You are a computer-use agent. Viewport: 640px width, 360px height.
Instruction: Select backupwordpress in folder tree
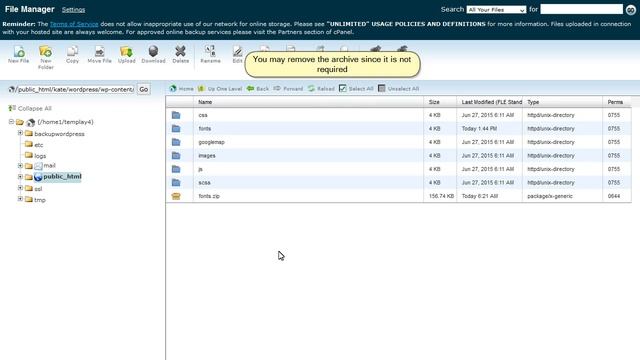pos(59,134)
